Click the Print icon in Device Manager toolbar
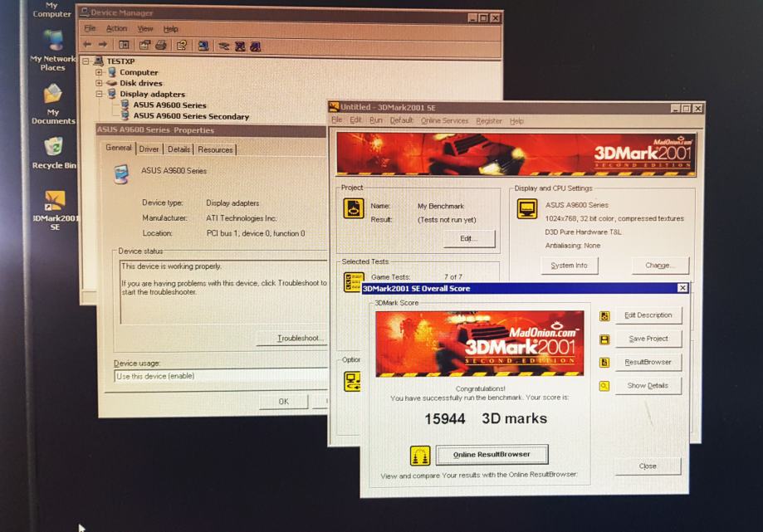Image resolution: width=763 pixels, height=532 pixels. pyautogui.click(x=160, y=45)
